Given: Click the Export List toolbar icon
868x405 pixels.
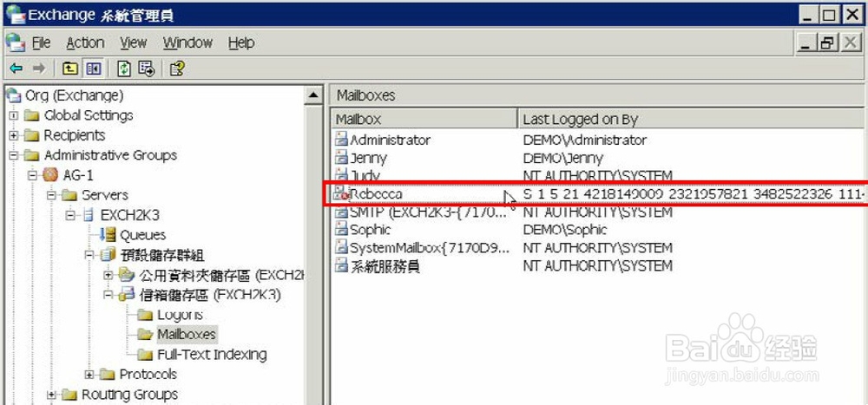Looking at the screenshot, I should (x=146, y=69).
